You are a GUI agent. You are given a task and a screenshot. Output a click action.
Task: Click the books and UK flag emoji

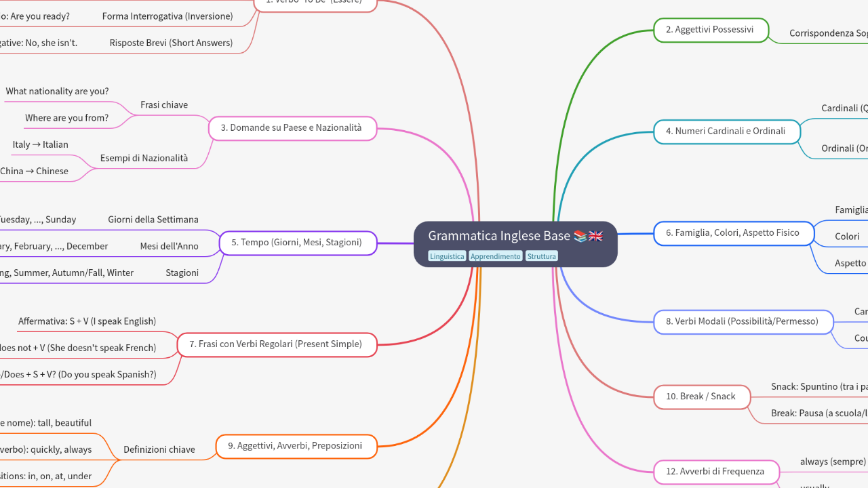coord(588,236)
